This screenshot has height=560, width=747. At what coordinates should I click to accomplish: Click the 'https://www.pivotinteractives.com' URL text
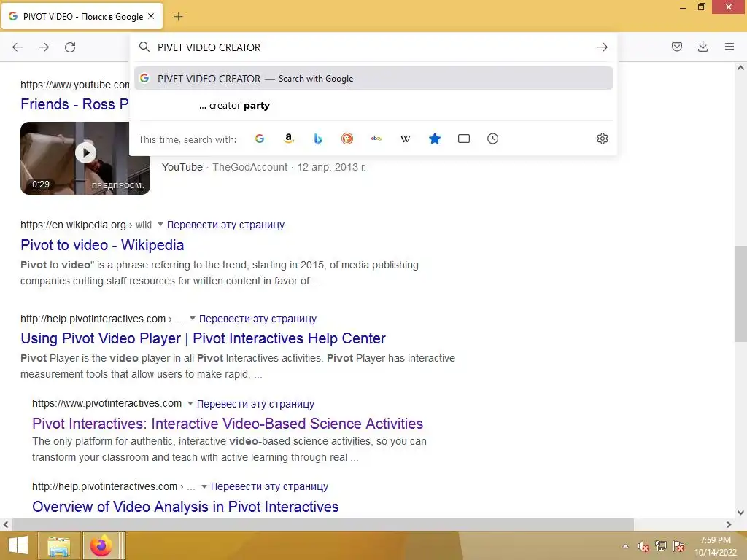(x=107, y=403)
